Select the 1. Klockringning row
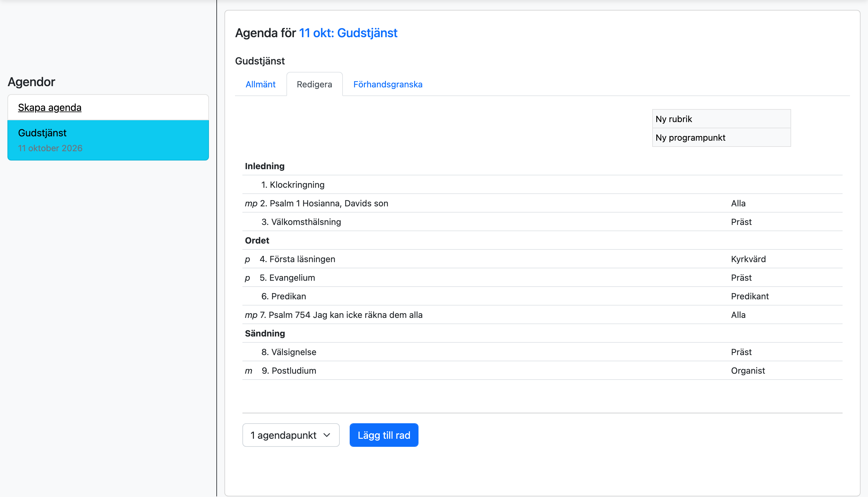868x497 pixels. (x=542, y=185)
